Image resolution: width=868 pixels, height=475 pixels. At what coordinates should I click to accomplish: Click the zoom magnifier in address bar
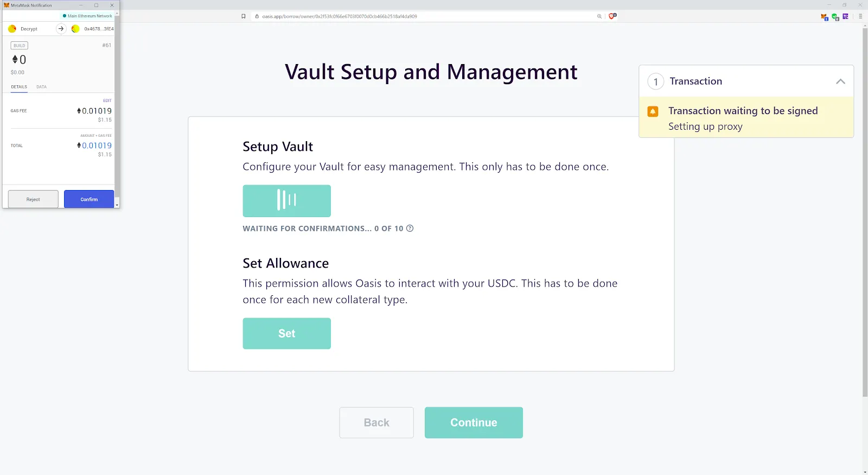[x=599, y=16]
